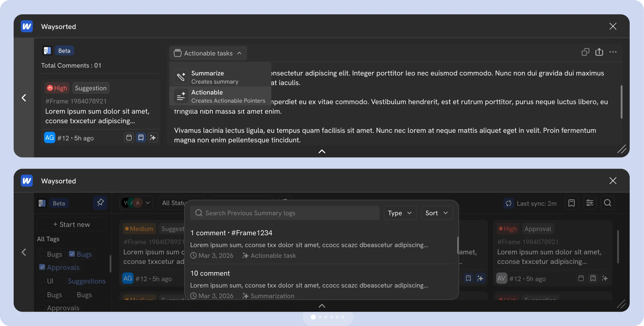The height and width of the screenshot is (326, 644).
Task: Click the Actionable list sparkle icon
Action: click(x=181, y=96)
